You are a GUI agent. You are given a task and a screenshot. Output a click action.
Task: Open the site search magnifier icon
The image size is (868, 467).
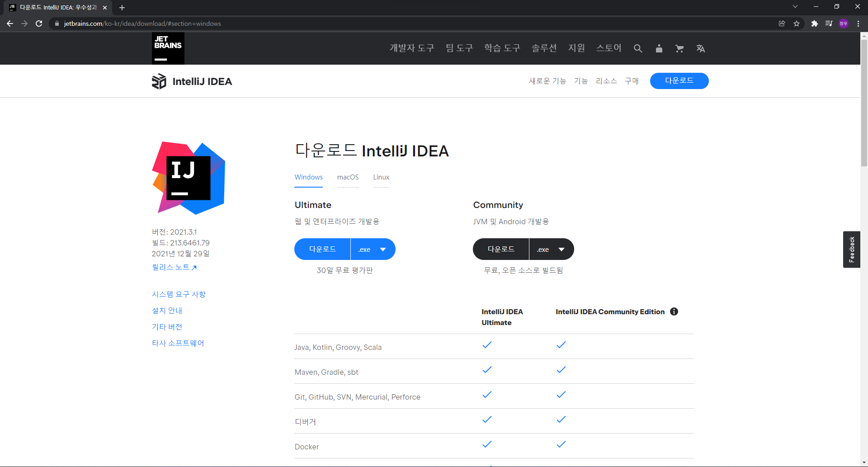pyautogui.click(x=638, y=48)
